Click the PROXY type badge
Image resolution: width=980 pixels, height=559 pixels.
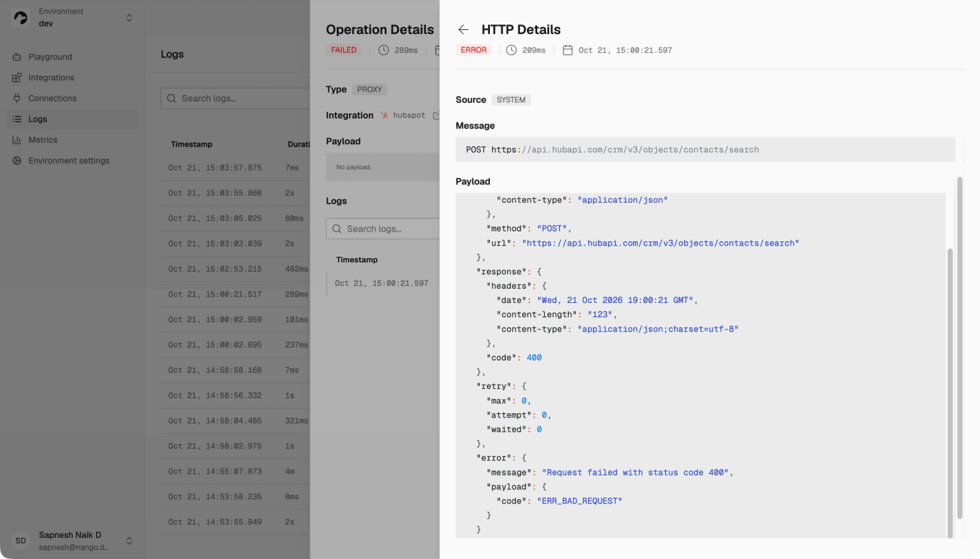370,90
